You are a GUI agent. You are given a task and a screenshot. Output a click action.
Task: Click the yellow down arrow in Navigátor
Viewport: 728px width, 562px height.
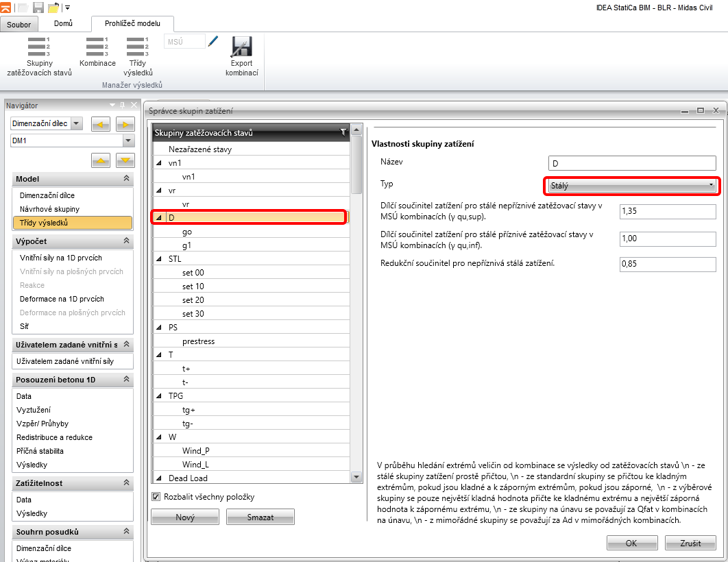coord(125,160)
